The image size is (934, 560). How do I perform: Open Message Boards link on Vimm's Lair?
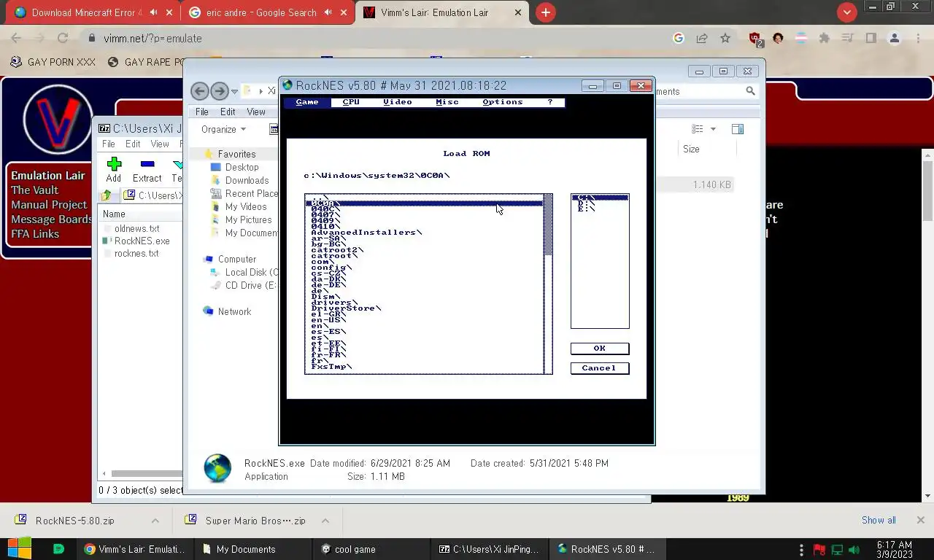pyautogui.click(x=52, y=219)
